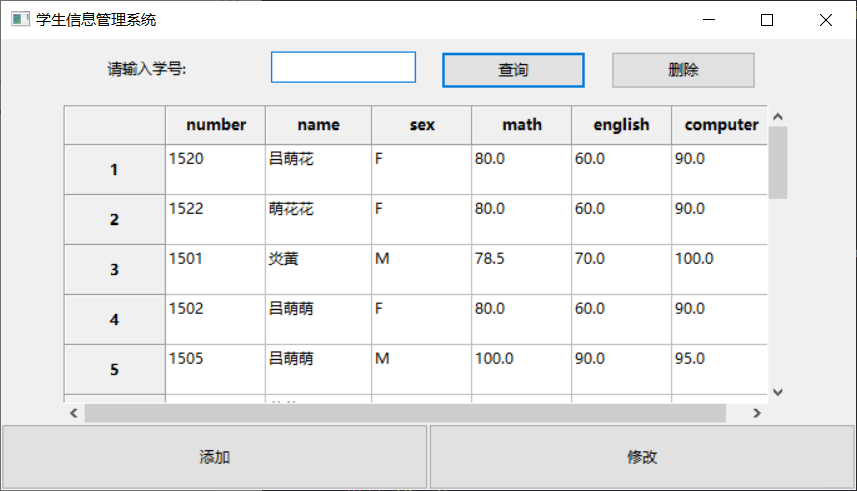
Task: Select row header 5
Action: [x=115, y=370]
